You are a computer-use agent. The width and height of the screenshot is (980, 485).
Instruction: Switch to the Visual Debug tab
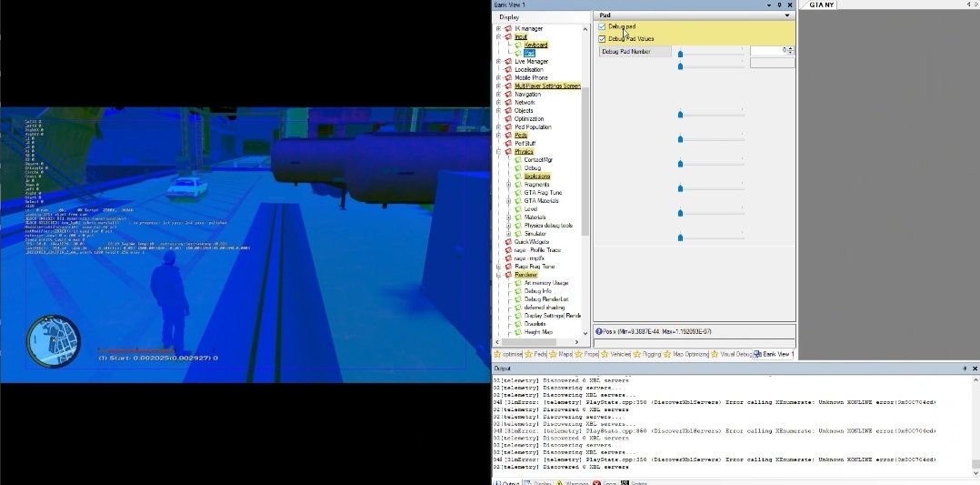pos(731,354)
